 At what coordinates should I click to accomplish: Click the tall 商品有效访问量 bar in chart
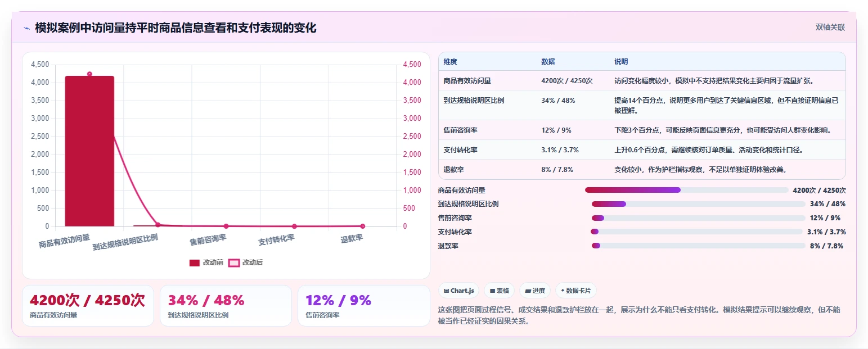click(89, 151)
